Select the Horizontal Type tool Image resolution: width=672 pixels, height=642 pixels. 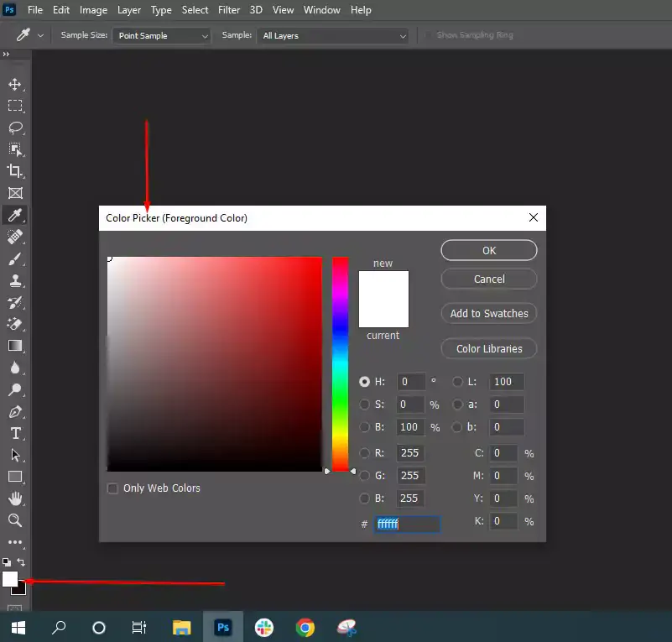(15, 433)
